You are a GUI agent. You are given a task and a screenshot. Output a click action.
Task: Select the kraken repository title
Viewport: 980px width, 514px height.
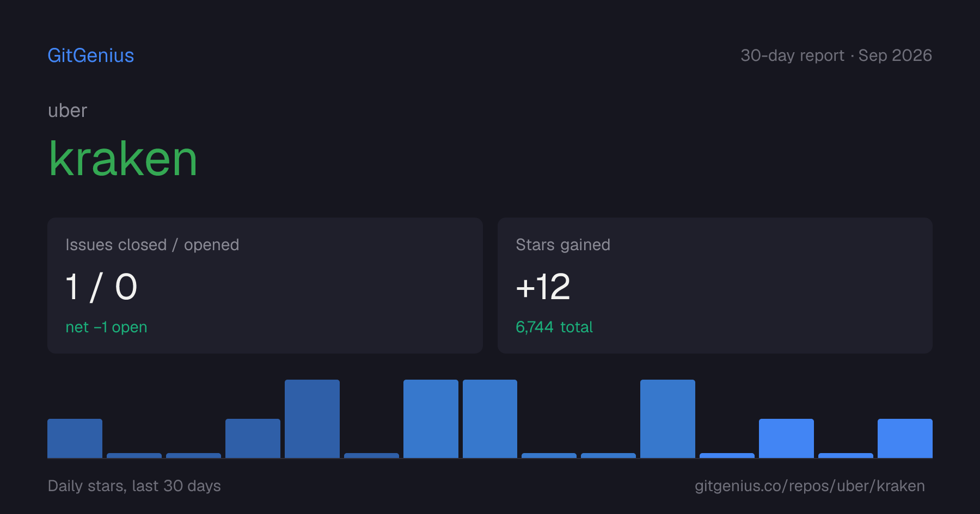pyautogui.click(x=123, y=159)
